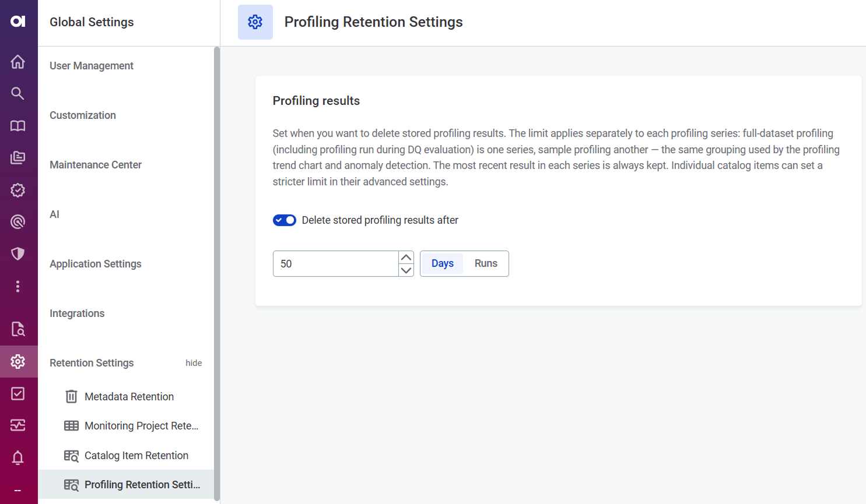Decrease retention value with down arrow
The width and height of the screenshot is (866, 504).
(x=406, y=270)
